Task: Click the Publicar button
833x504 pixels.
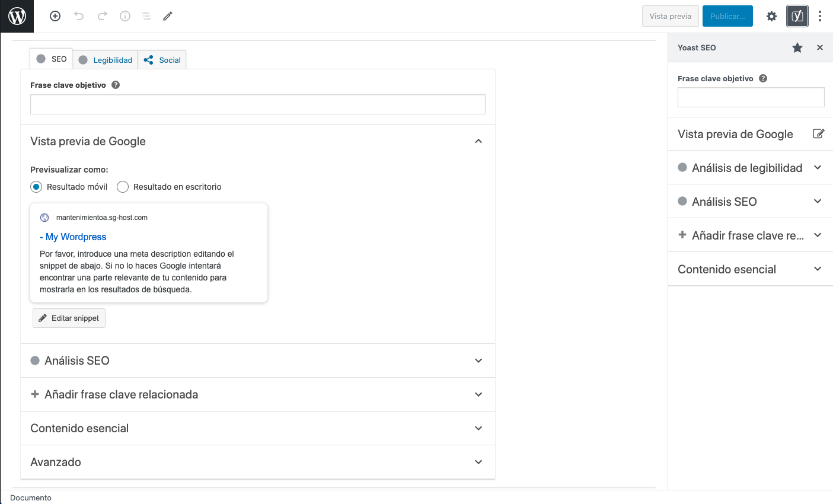Action: 727,16
